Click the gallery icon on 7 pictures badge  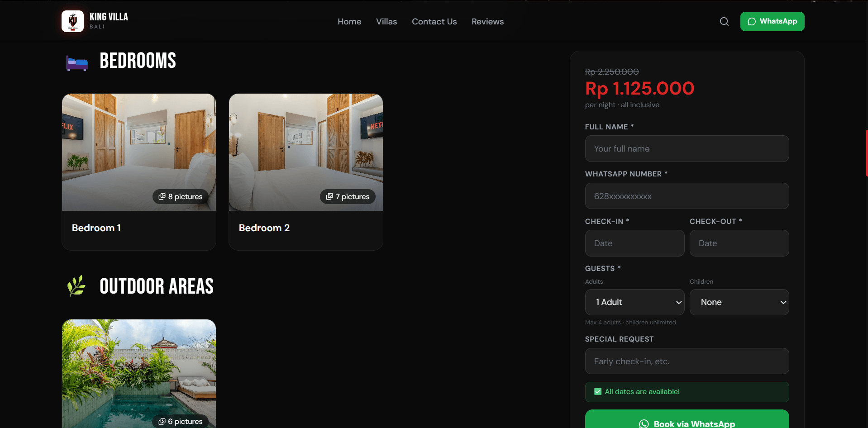(x=329, y=196)
